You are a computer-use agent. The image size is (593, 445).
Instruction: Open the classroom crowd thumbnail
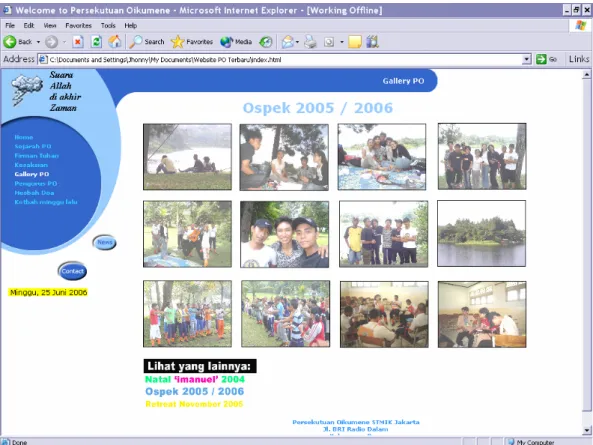384,314
